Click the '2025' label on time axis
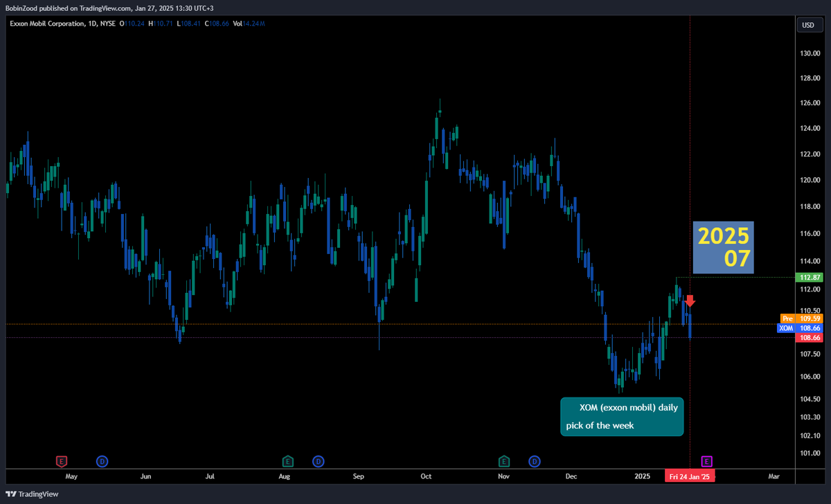Image resolution: width=831 pixels, height=504 pixels. tap(643, 476)
